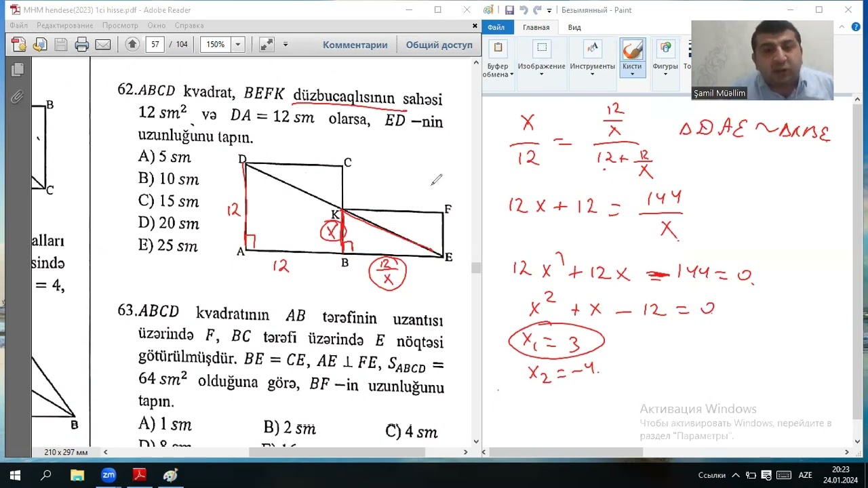Open the Редактирование menu in Adobe Reader
The image size is (868, 488).
65,25
